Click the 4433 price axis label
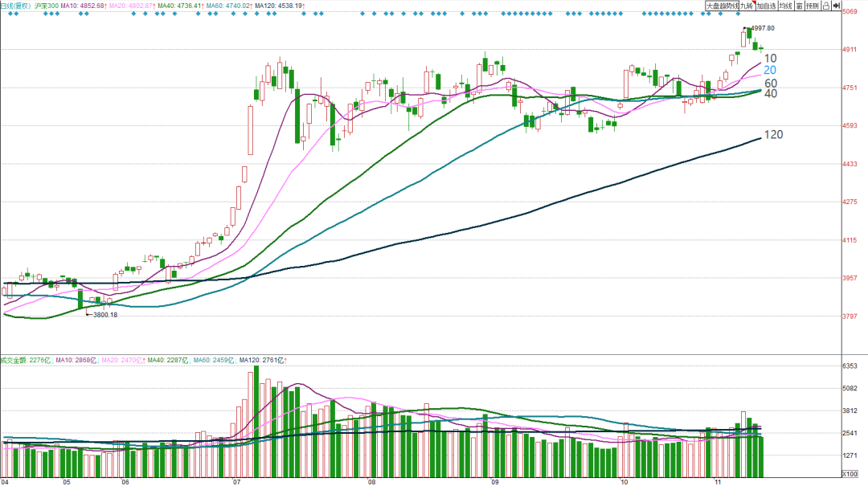868x486 pixels. 850,164
